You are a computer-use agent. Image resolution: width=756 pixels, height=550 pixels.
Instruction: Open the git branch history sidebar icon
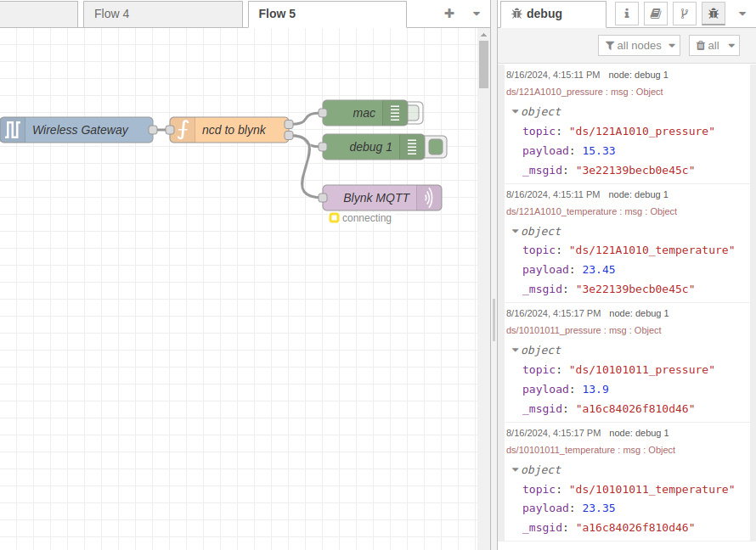684,14
